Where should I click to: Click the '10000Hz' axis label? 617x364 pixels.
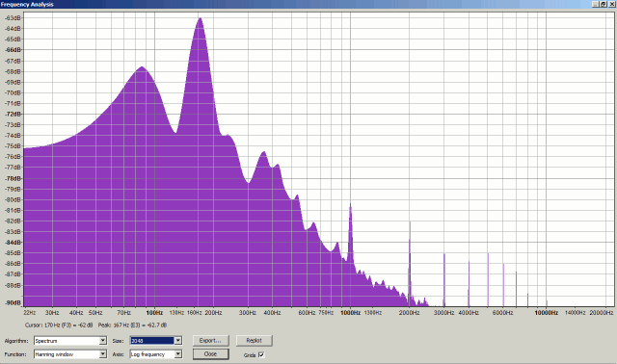(x=547, y=313)
